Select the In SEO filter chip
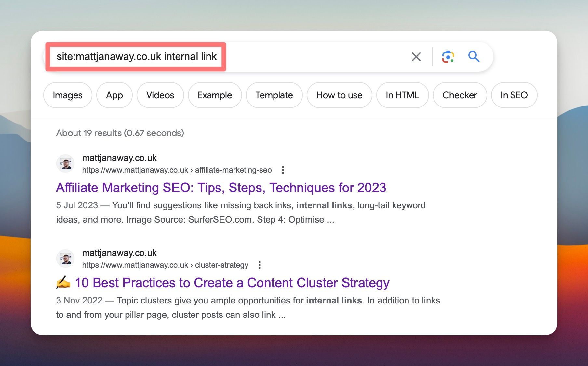Viewport: 588px width, 366px height. [x=514, y=95]
